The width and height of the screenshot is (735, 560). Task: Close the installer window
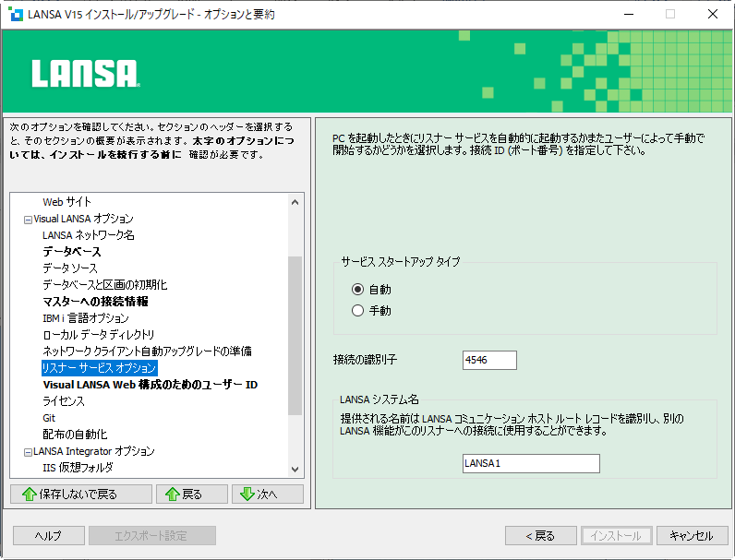[713, 14]
